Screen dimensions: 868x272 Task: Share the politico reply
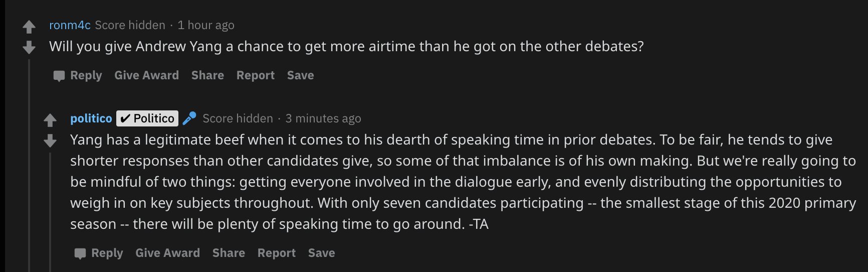229,253
